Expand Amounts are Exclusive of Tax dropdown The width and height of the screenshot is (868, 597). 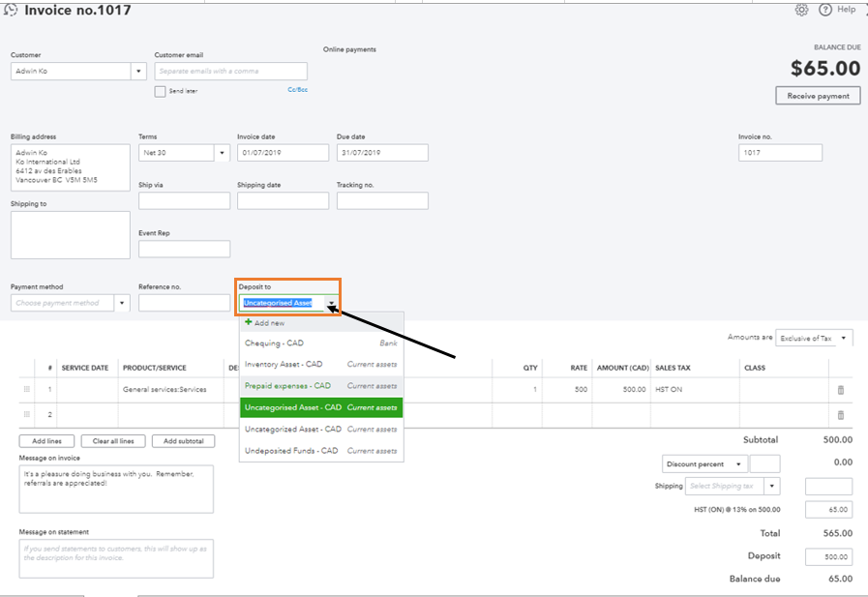[x=844, y=338]
